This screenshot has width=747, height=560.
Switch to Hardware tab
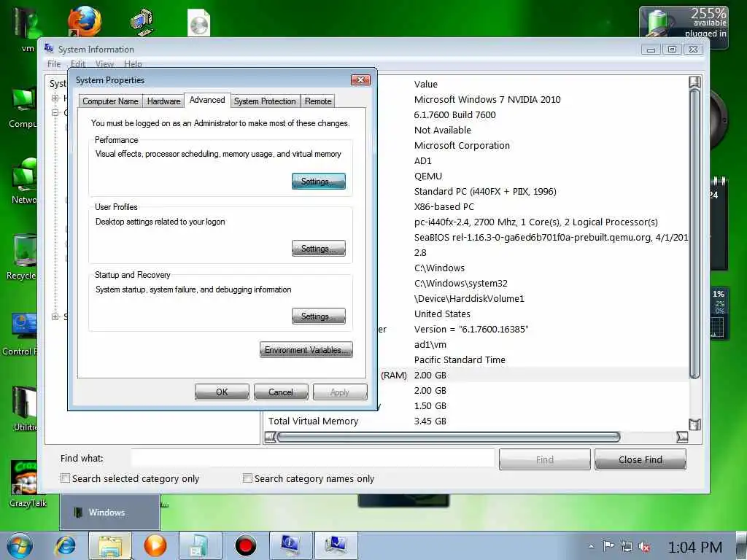coord(163,101)
